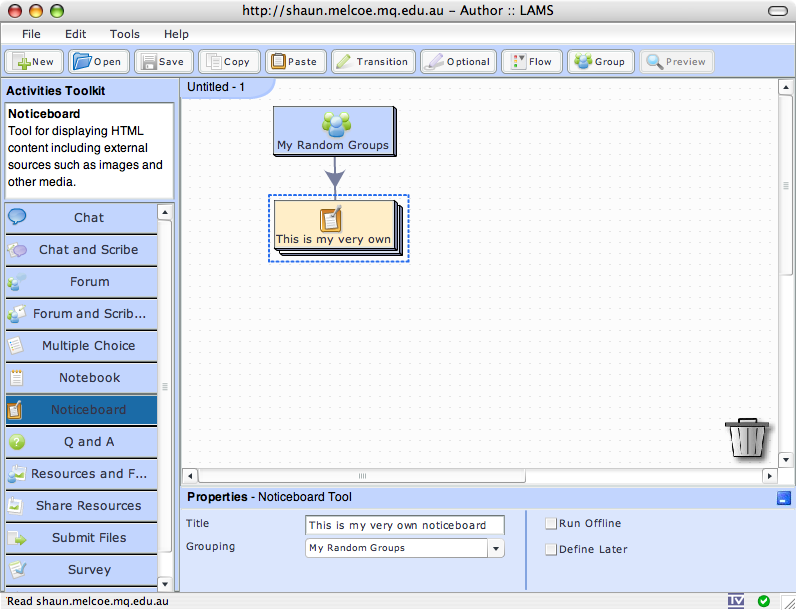Enable the Run Offline checkbox
The height and width of the screenshot is (610, 796).
pyautogui.click(x=551, y=524)
